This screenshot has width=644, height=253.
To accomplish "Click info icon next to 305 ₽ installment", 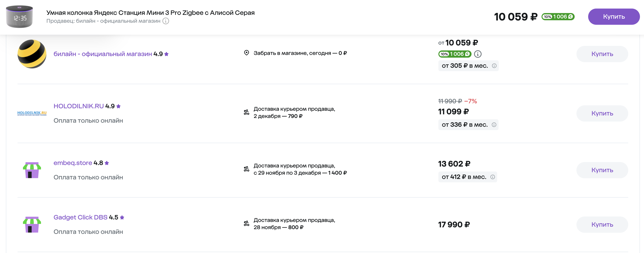I will click(x=494, y=66).
